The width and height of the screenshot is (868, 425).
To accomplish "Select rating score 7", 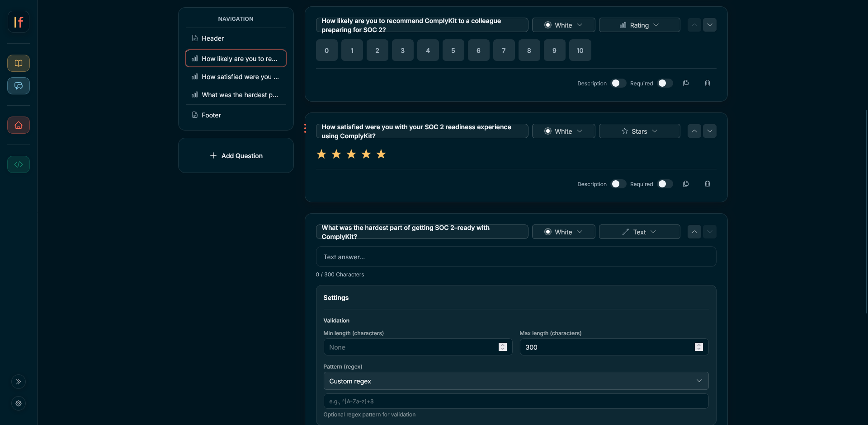I will (x=504, y=51).
